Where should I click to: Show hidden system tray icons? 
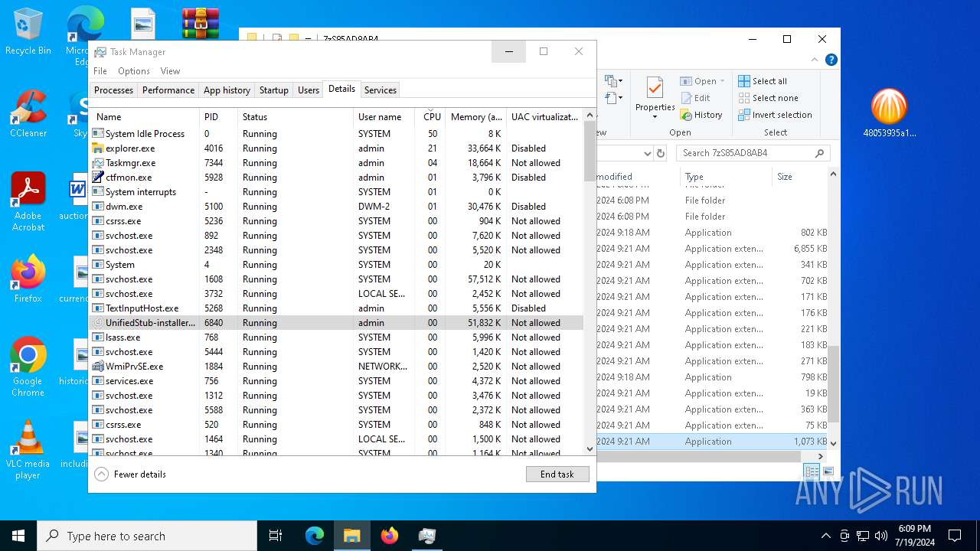(825, 536)
